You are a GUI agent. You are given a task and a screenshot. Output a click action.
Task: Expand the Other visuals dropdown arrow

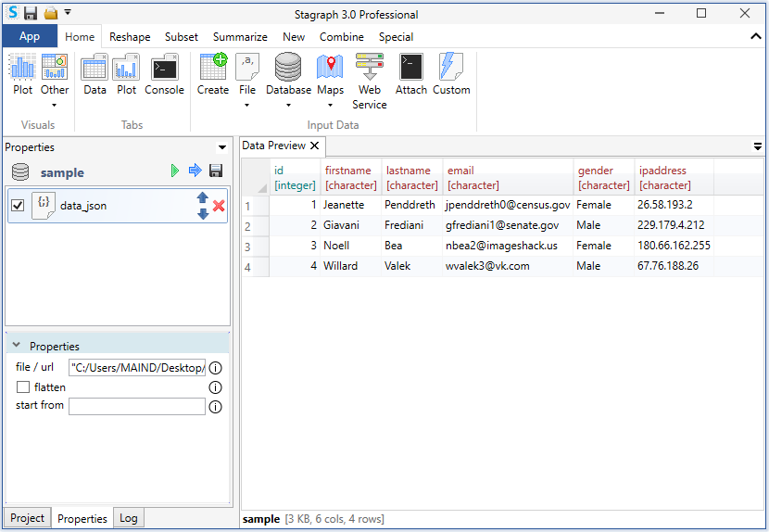tap(54, 105)
